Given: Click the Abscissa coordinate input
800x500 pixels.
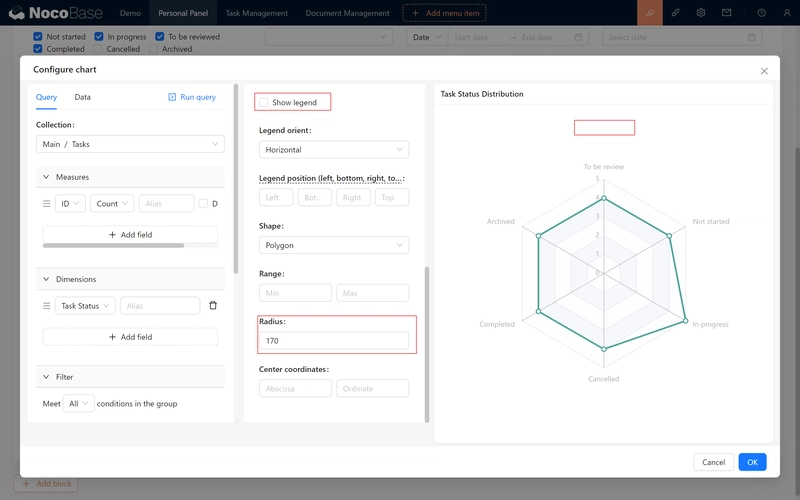Looking at the screenshot, I should point(295,389).
